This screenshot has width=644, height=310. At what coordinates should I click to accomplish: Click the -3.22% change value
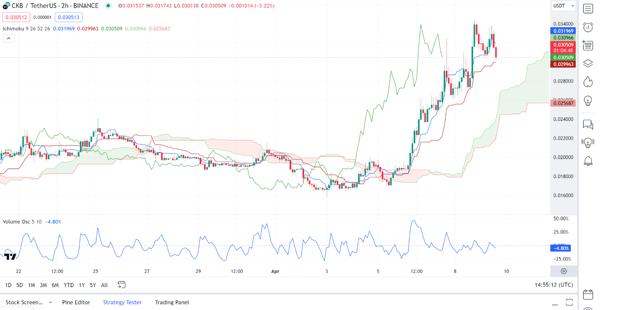264,6
